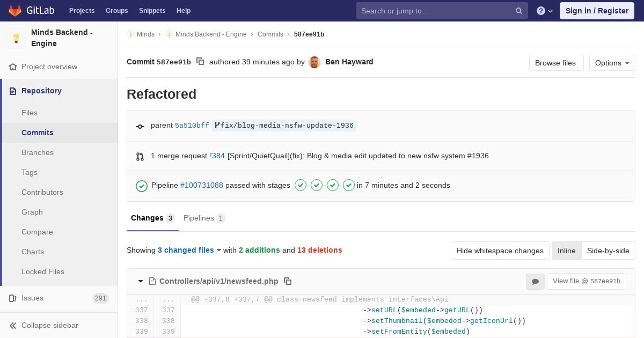Open parent commit 5a510bff link

click(192, 126)
